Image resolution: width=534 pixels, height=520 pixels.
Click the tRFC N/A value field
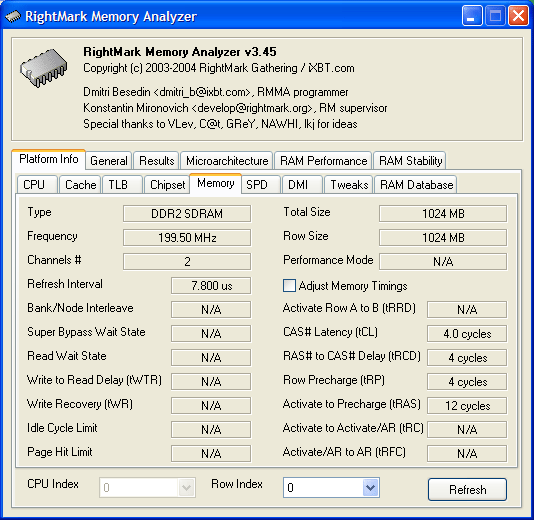(467, 453)
